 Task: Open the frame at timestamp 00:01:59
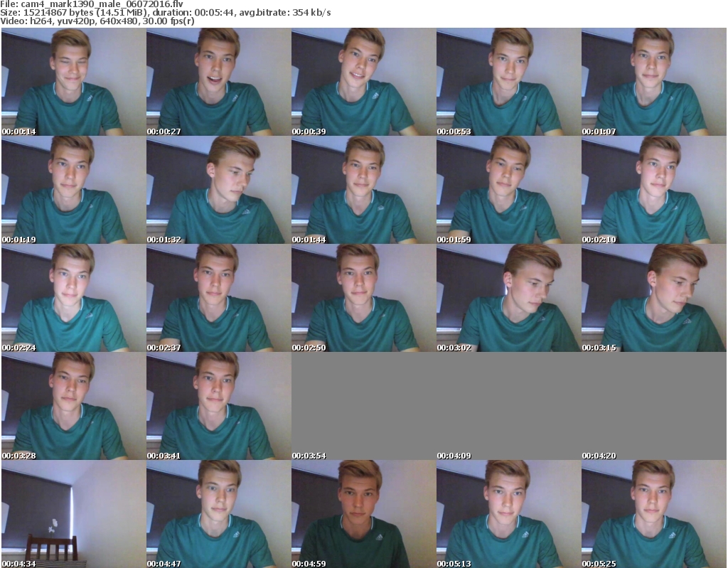click(x=508, y=190)
